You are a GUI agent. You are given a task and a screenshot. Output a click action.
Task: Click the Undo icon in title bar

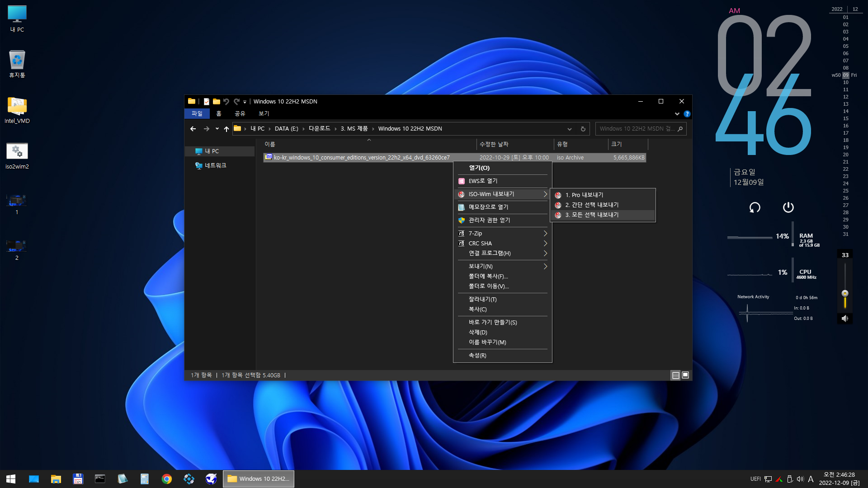pos(226,102)
